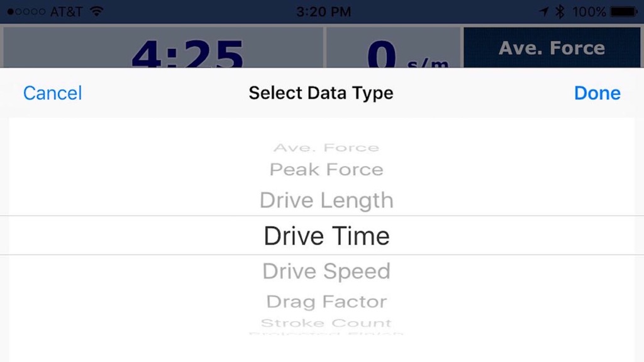Tap the 3:20 PM clock

click(324, 11)
